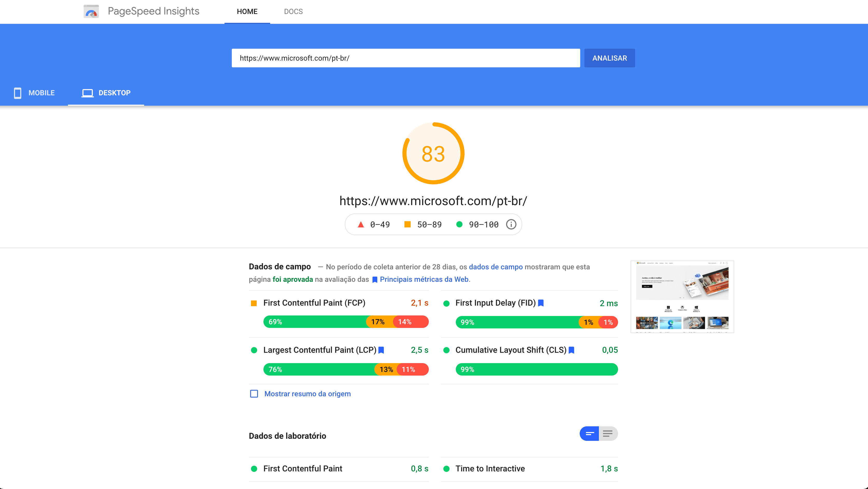
Task: Click the green circle 90–100 legend icon
Action: click(x=459, y=225)
